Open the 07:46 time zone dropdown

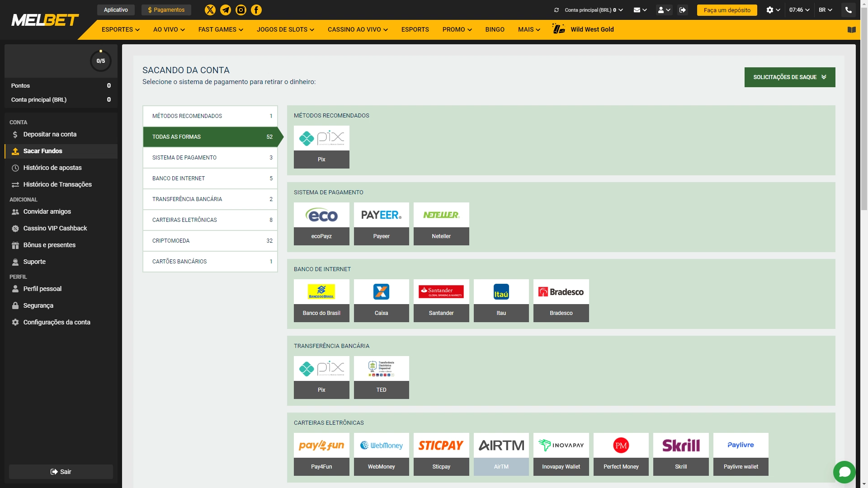click(799, 10)
